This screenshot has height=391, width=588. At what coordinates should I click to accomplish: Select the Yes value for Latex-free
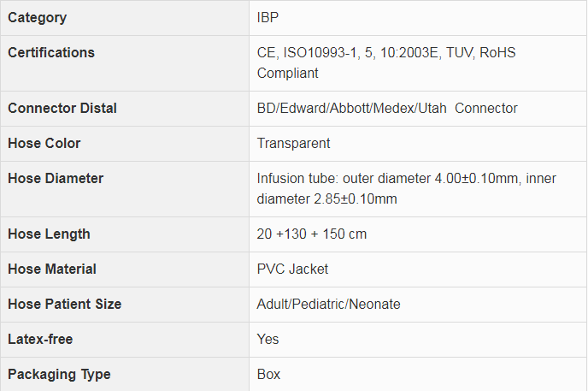coord(268,339)
